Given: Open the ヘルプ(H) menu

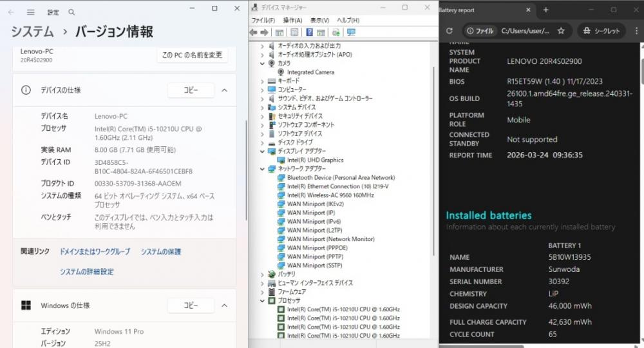Looking at the screenshot, I should pyautogui.click(x=348, y=20).
